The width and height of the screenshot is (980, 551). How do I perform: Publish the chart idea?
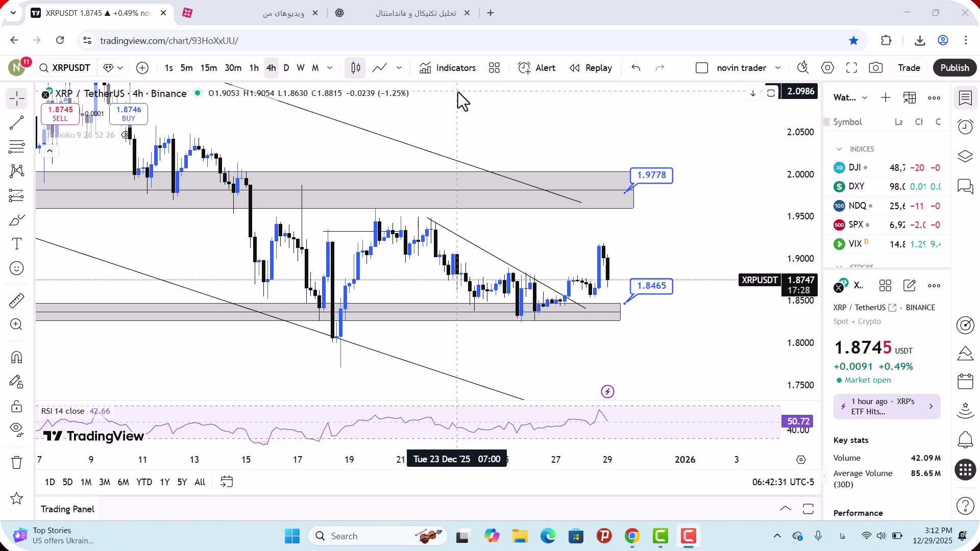(x=954, y=68)
